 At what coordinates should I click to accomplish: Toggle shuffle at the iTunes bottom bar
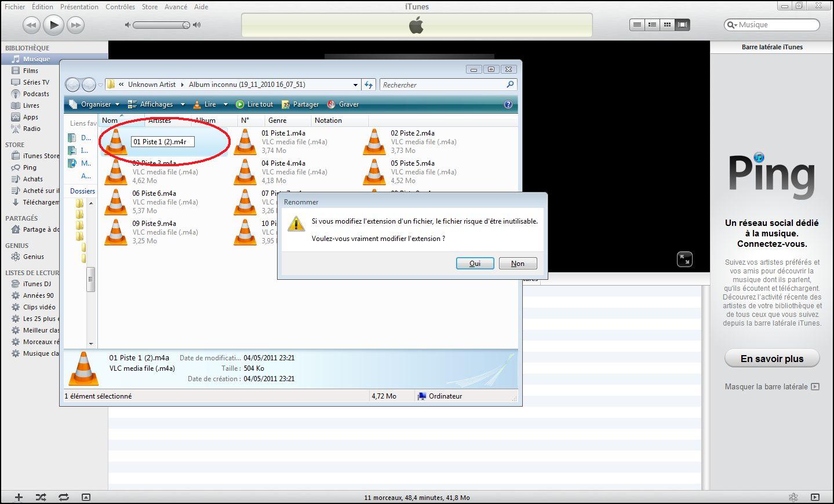(x=41, y=497)
